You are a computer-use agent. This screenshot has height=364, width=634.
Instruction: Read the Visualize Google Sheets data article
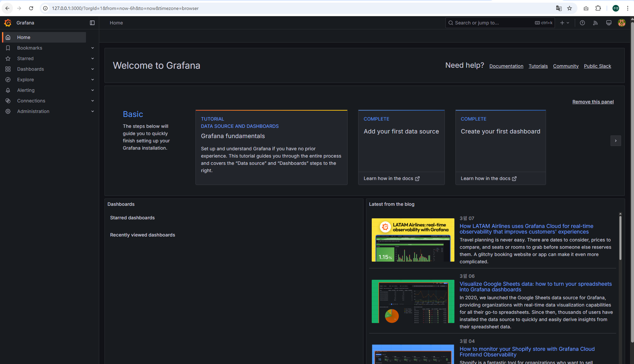(535, 287)
